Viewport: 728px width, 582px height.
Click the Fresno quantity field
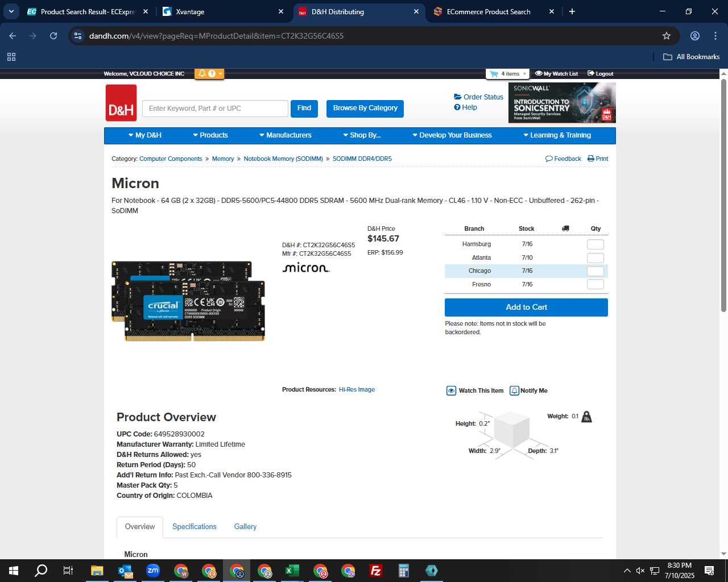tap(595, 284)
